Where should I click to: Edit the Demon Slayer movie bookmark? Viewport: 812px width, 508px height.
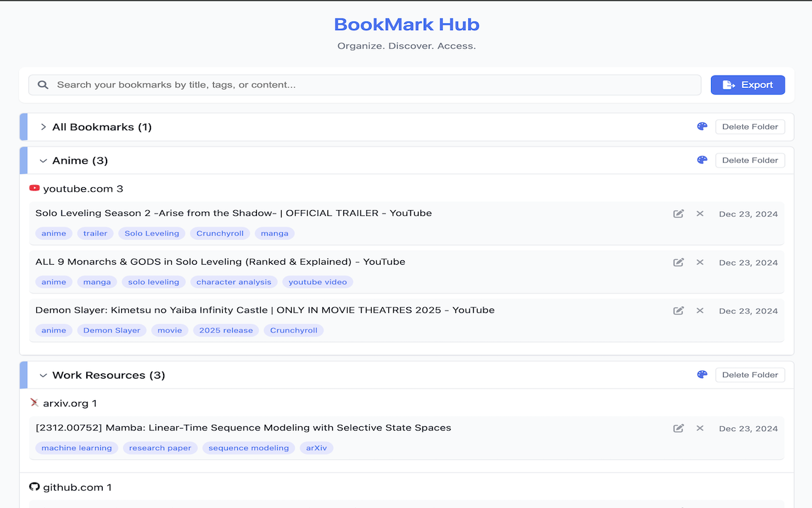(x=678, y=311)
